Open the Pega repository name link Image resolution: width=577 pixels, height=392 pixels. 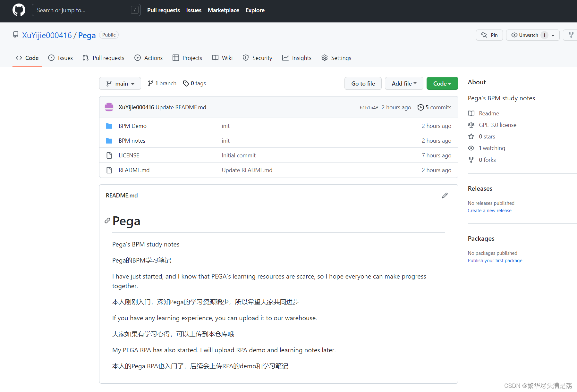point(87,35)
